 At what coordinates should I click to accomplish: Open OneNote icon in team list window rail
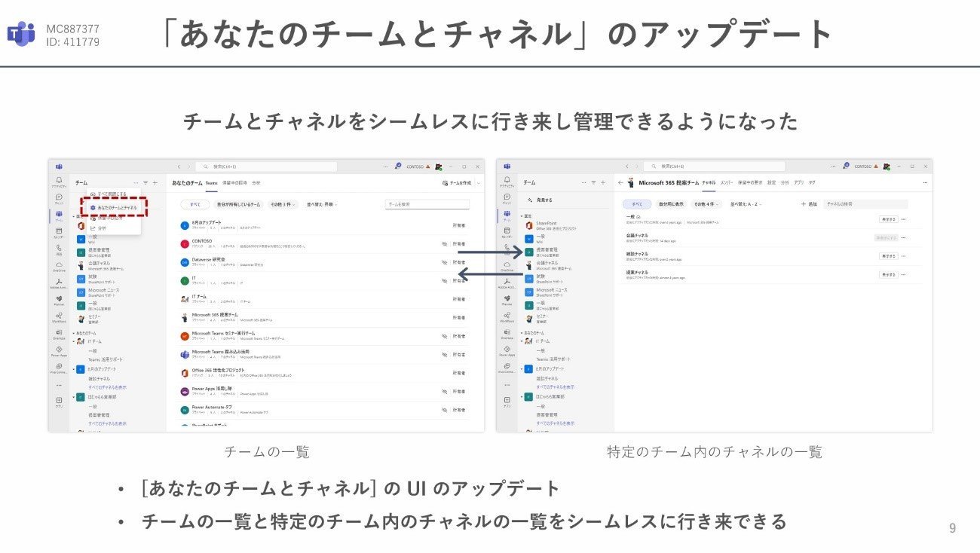coord(58,334)
